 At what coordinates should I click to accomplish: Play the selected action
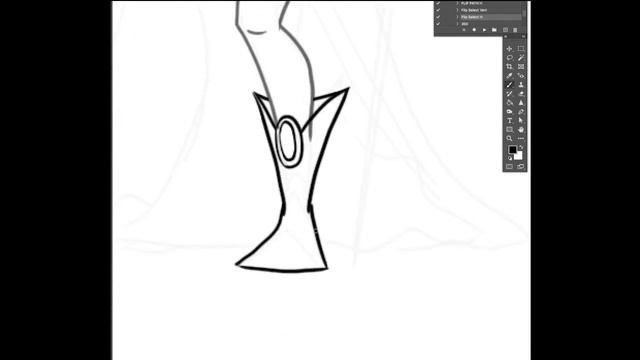click(x=484, y=30)
